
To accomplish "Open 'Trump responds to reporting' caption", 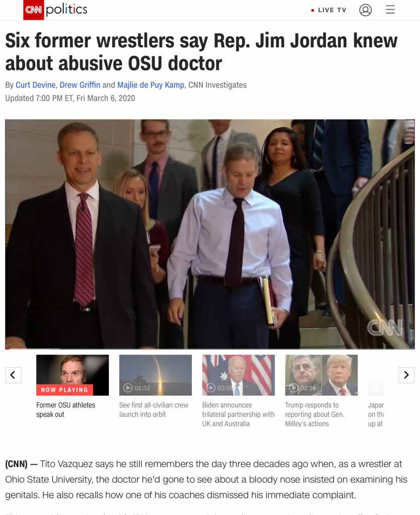I will (x=315, y=414).
